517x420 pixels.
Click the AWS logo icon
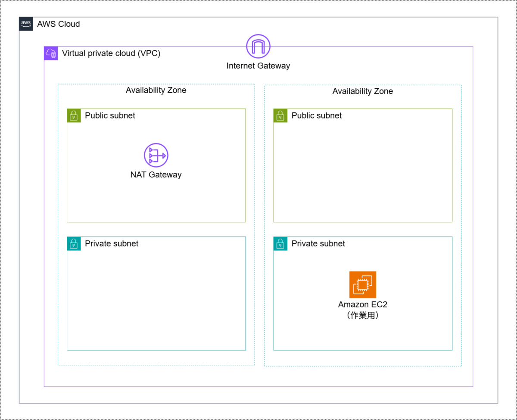(x=26, y=24)
